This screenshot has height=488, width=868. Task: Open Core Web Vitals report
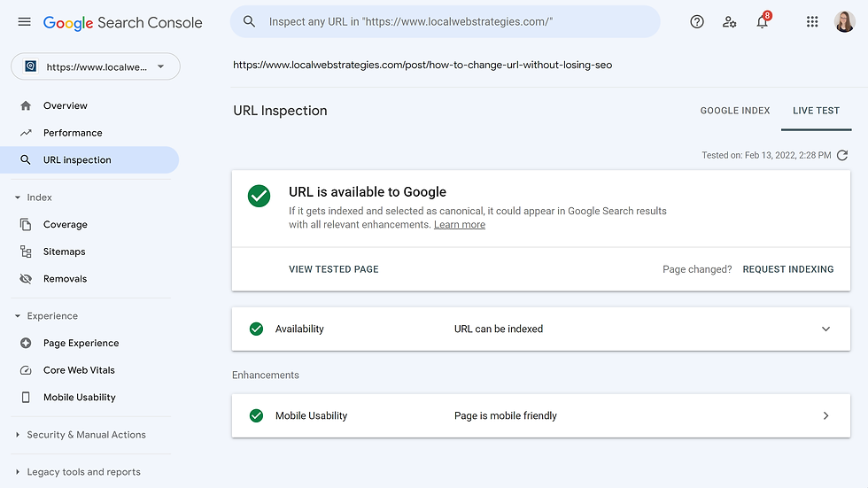tap(79, 370)
